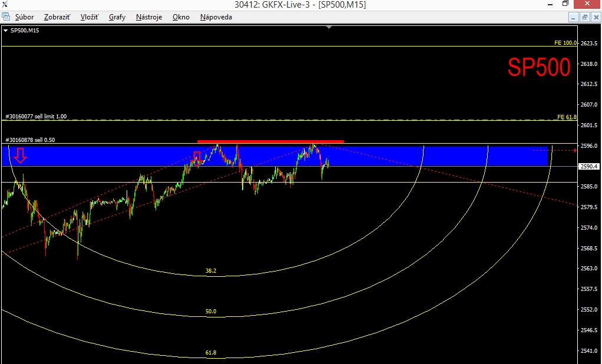Click the chart shift triangle marker at top
The image size is (602, 364).
click(329, 27)
